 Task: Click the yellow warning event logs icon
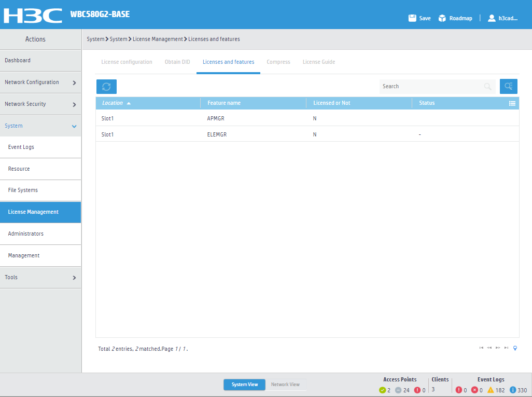tap(491, 390)
